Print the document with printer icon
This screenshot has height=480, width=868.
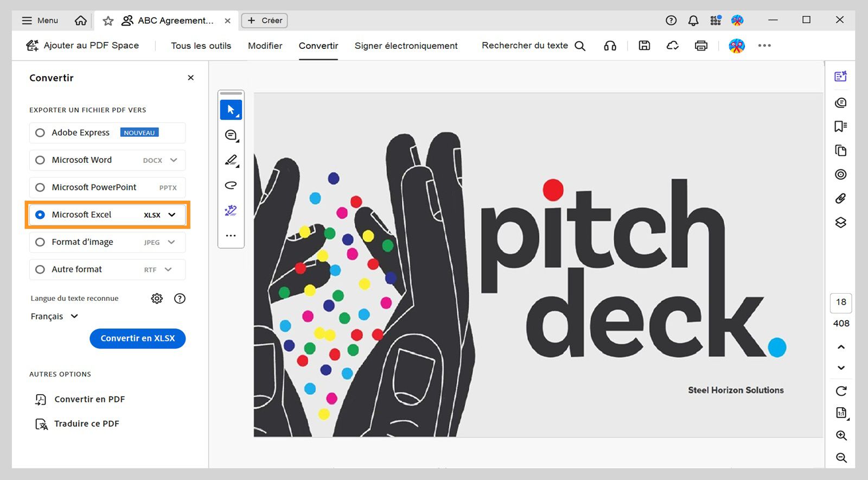point(701,46)
